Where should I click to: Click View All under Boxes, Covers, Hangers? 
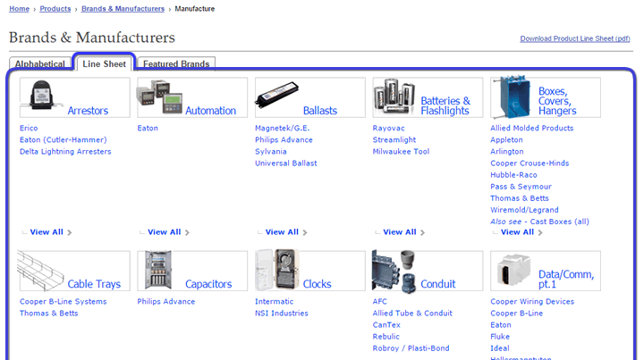517,232
